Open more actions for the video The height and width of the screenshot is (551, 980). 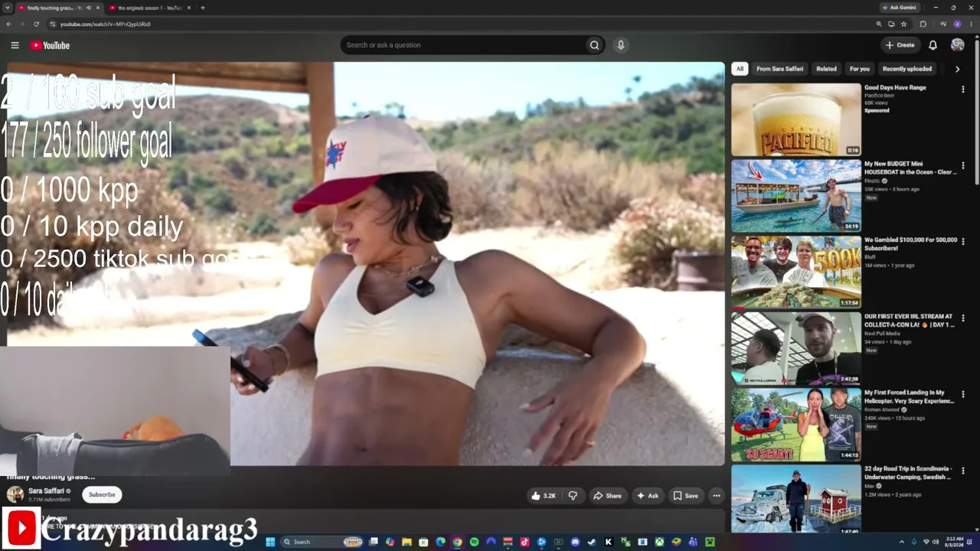click(x=717, y=496)
